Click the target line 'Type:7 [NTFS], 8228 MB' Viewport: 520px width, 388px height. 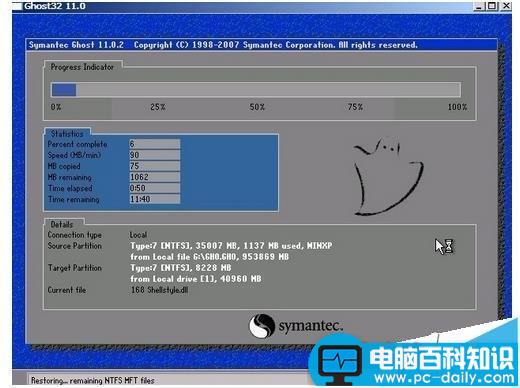[181, 268]
